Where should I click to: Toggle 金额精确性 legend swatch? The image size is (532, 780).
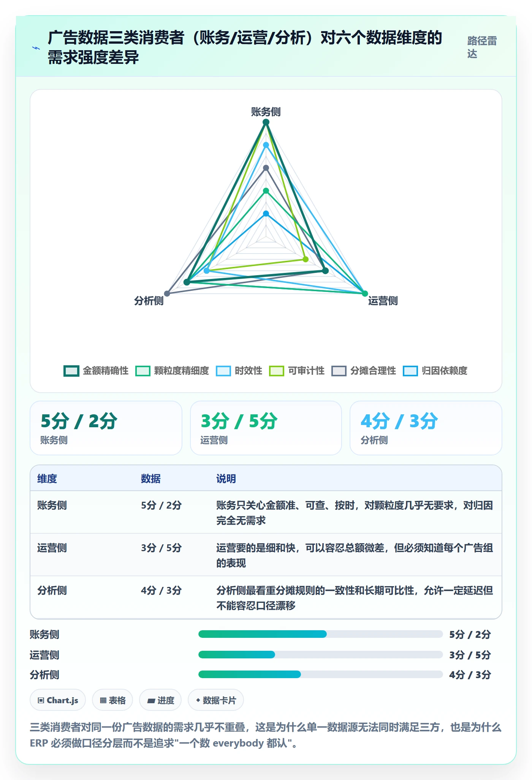(71, 371)
